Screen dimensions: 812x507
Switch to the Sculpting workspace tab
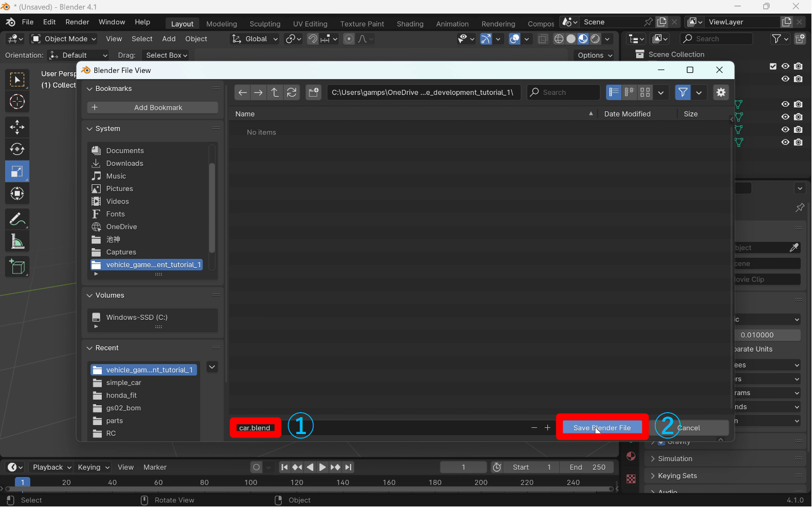[x=265, y=24]
